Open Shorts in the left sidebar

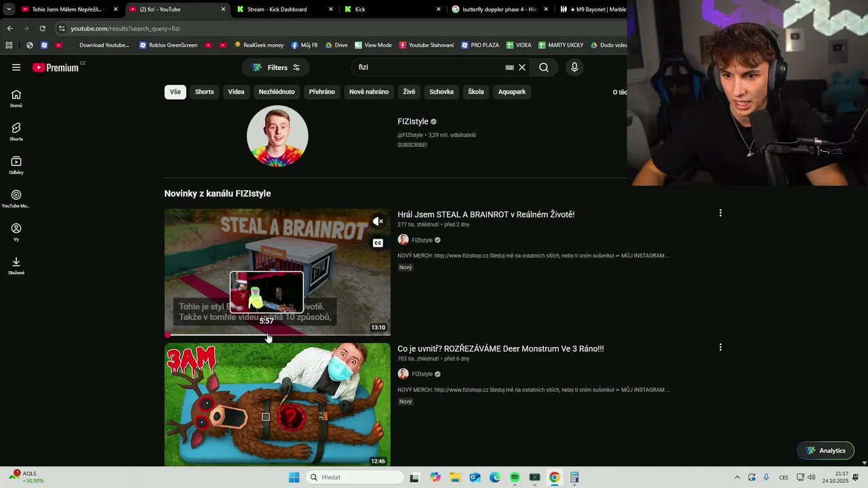[x=16, y=131]
